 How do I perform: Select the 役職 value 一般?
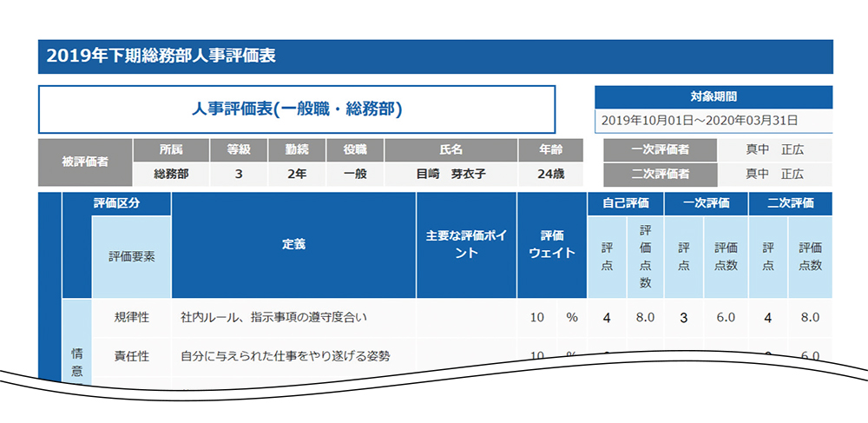[355, 174]
